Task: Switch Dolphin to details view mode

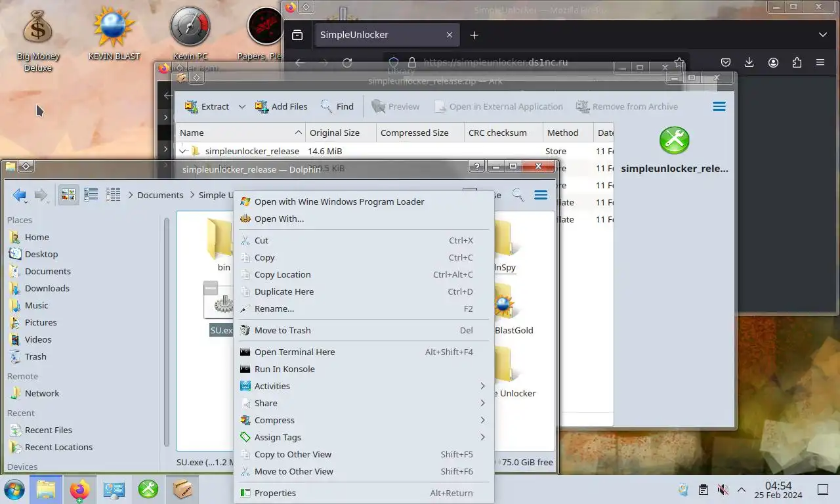Action: pos(113,195)
